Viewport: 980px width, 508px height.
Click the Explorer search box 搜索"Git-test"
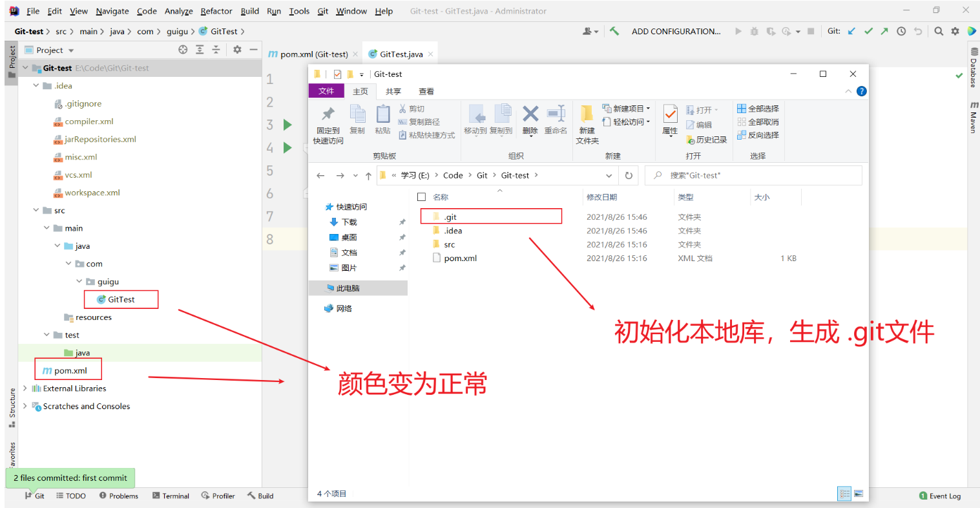(x=754, y=175)
